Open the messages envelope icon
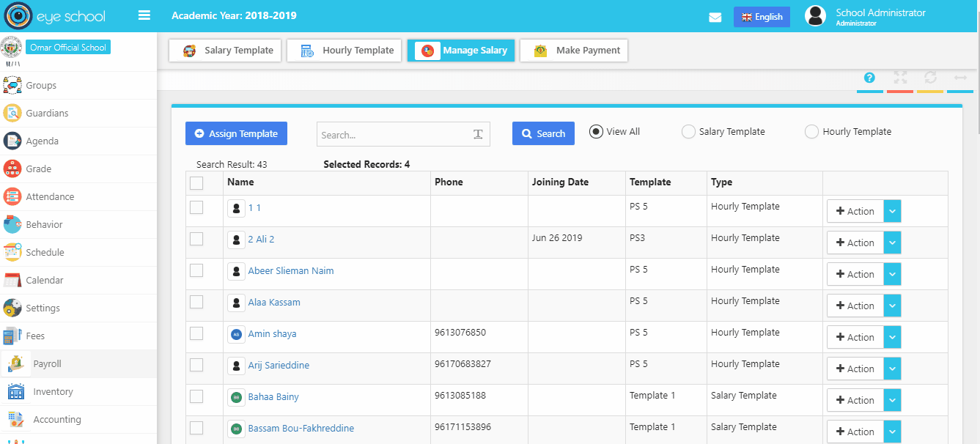This screenshot has height=444, width=980. [x=715, y=18]
